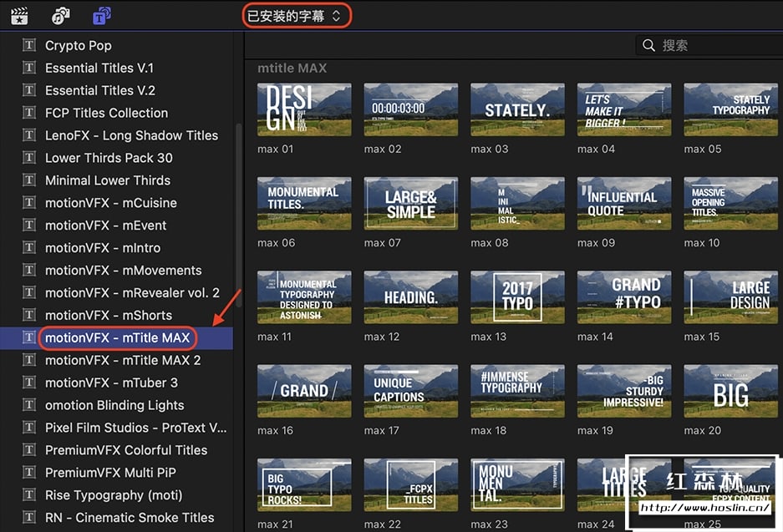Select Essential Titles V.1 in sidebar
The image size is (783, 532).
(116, 68)
